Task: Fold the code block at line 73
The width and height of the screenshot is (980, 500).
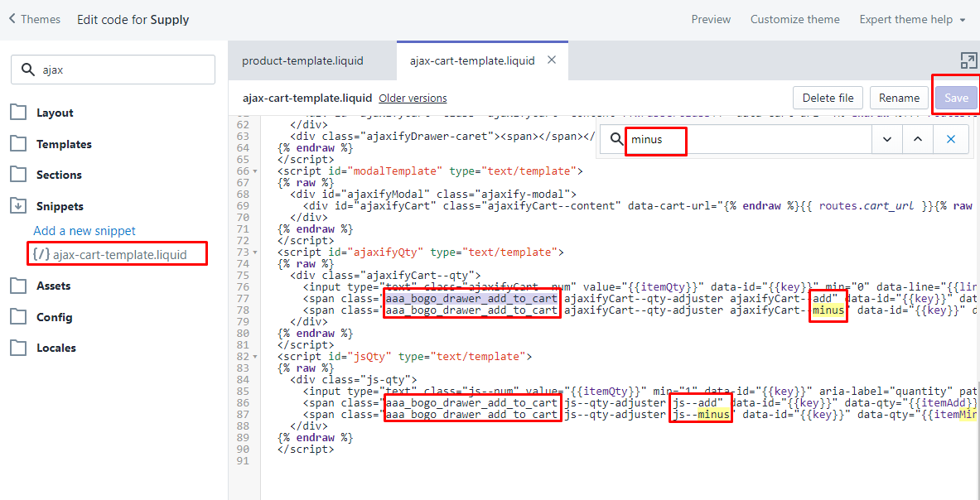Action: [x=256, y=252]
